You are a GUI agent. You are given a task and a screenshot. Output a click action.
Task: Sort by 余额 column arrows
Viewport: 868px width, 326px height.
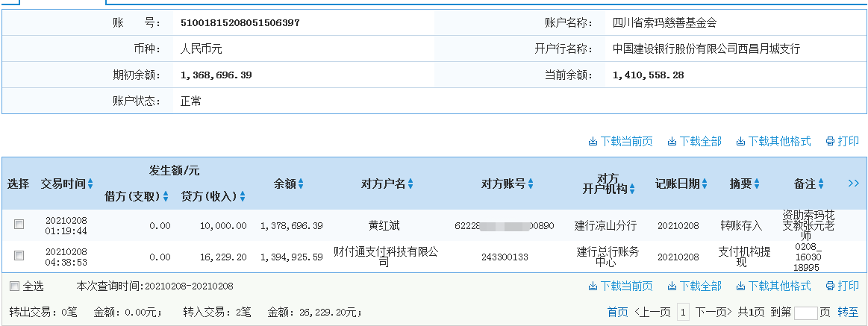301,184
